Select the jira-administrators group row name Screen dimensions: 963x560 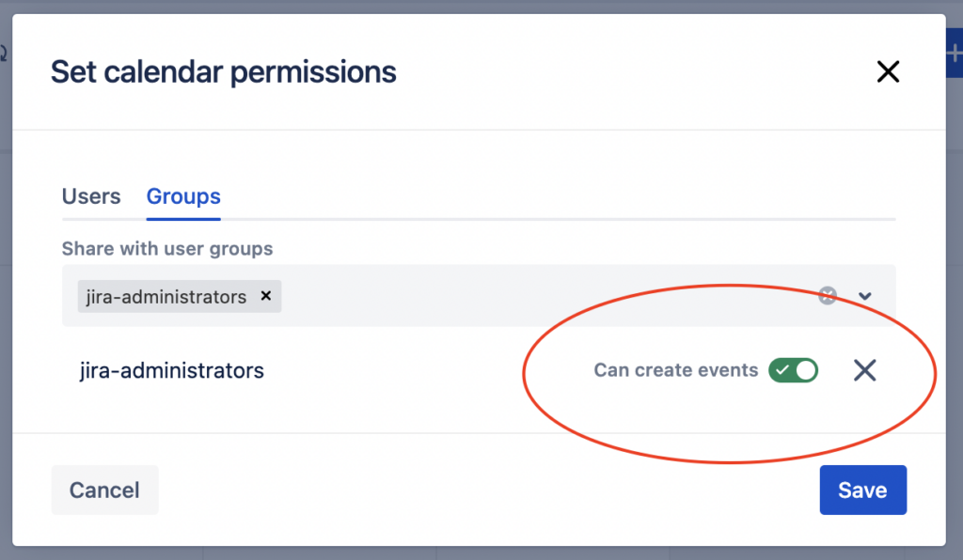point(171,370)
